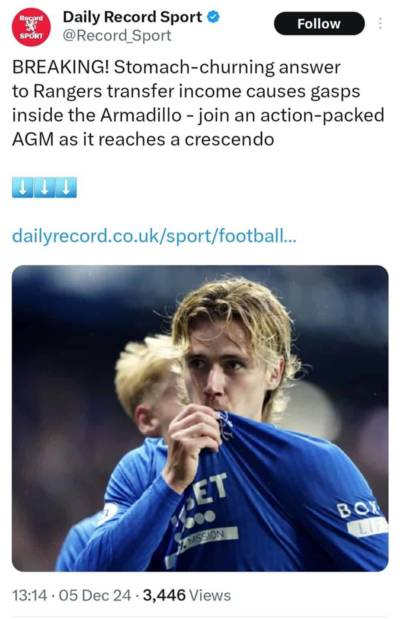Click the 'AGM as it reaches a crescendo' line
The width and height of the screenshot is (400, 619).
143,139
